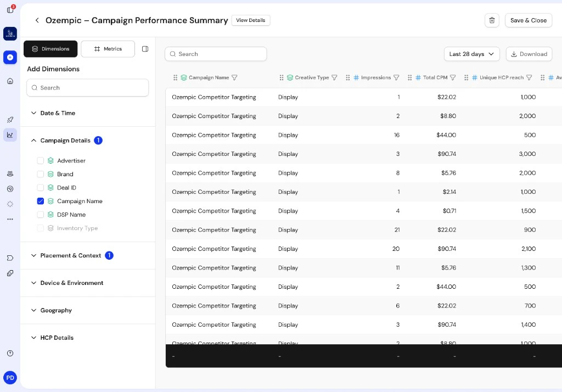This screenshot has width=562, height=392.
Task: Focus the Add Dimensions search field
Action: pyautogui.click(x=87, y=87)
